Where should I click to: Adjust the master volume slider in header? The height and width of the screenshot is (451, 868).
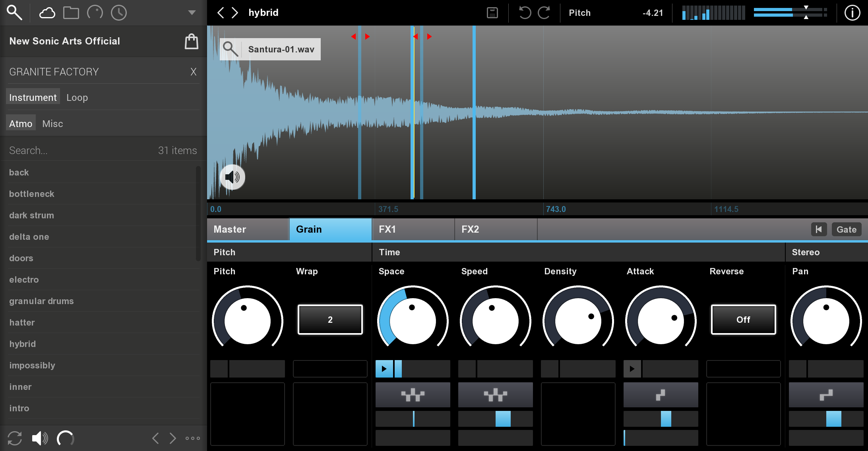coord(790,12)
